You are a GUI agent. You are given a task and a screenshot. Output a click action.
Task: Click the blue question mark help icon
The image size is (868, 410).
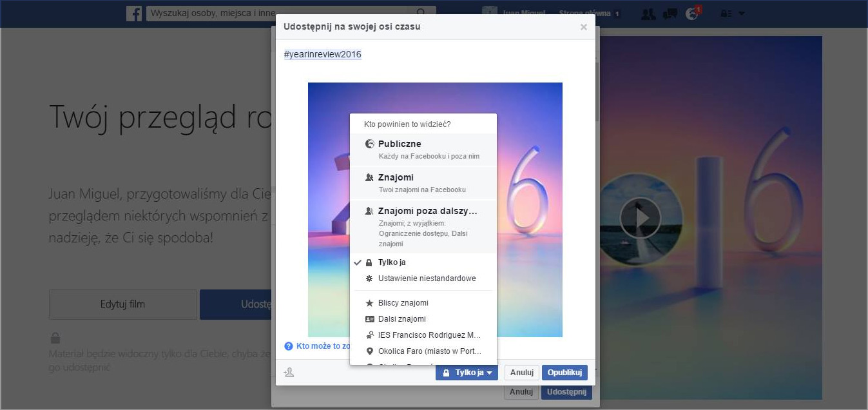[289, 346]
